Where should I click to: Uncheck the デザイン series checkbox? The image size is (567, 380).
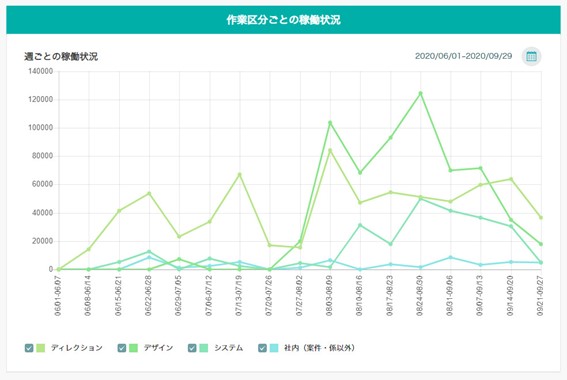click(122, 348)
